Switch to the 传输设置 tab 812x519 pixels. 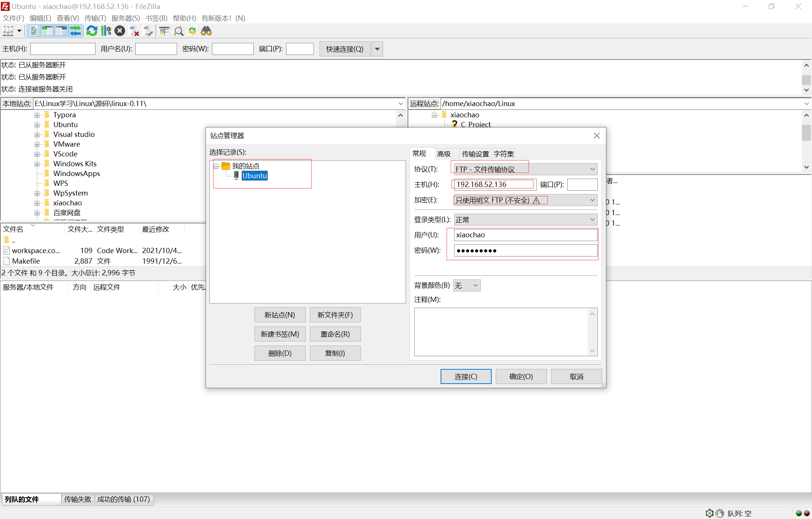click(x=475, y=154)
